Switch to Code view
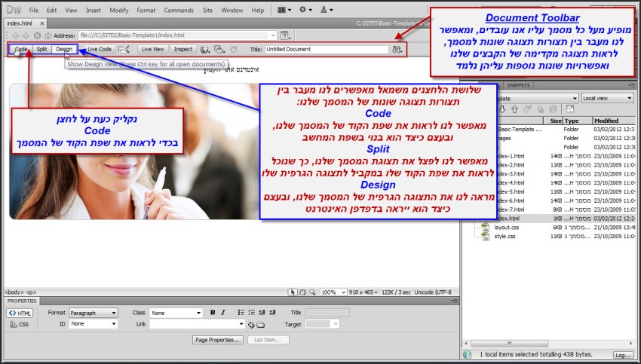Viewport: 641px width, 364px height. tap(21, 50)
